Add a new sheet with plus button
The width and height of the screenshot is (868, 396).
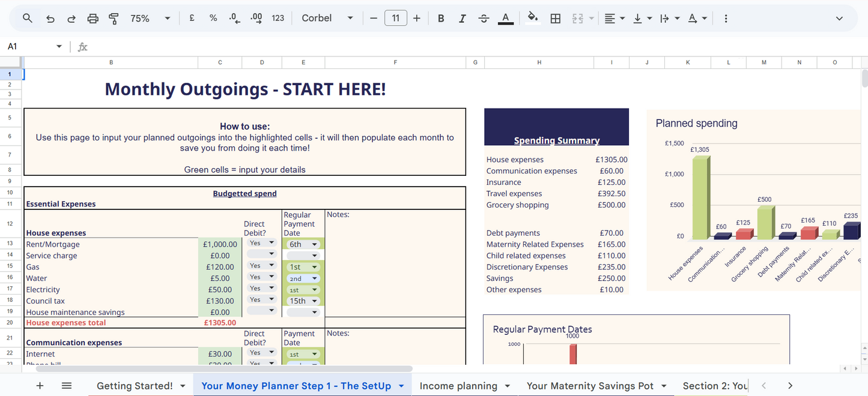(x=40, y=386)
